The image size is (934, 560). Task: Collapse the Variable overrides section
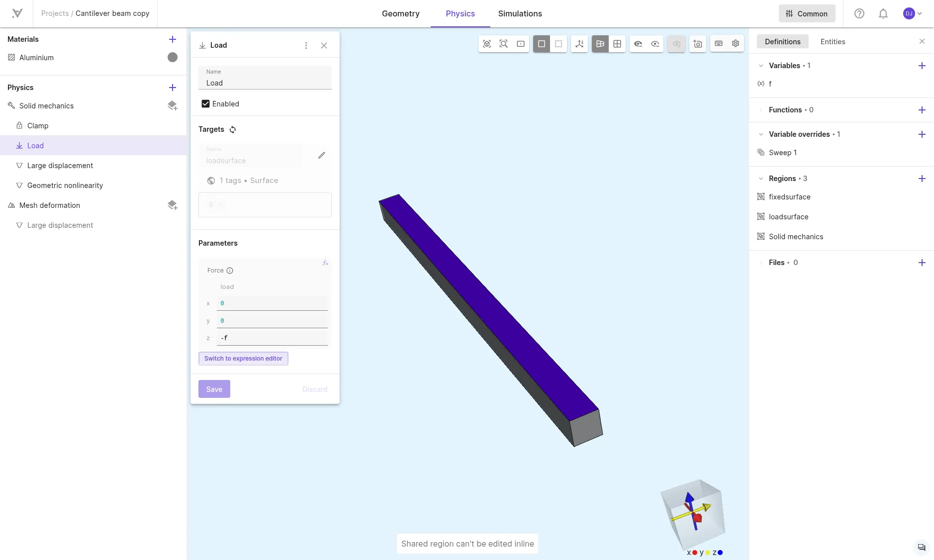tap(761, 134)
